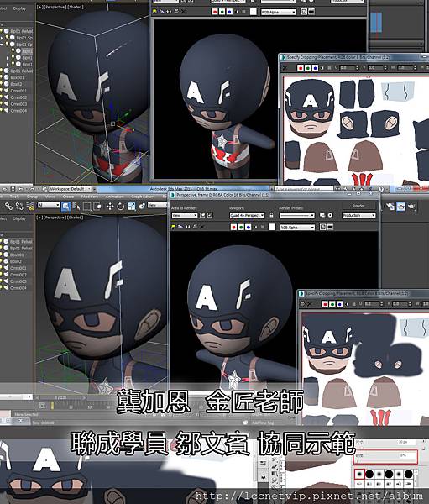Toggle the Window/Crossing selection icon
The image size is (429, 504).
pyautogui.click(x=97, y=206)
